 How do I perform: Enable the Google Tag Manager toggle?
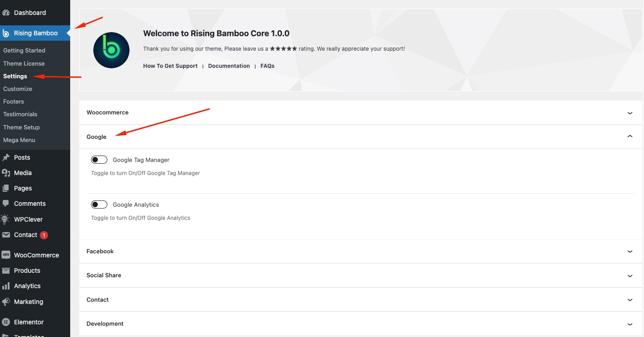[99, 160]
